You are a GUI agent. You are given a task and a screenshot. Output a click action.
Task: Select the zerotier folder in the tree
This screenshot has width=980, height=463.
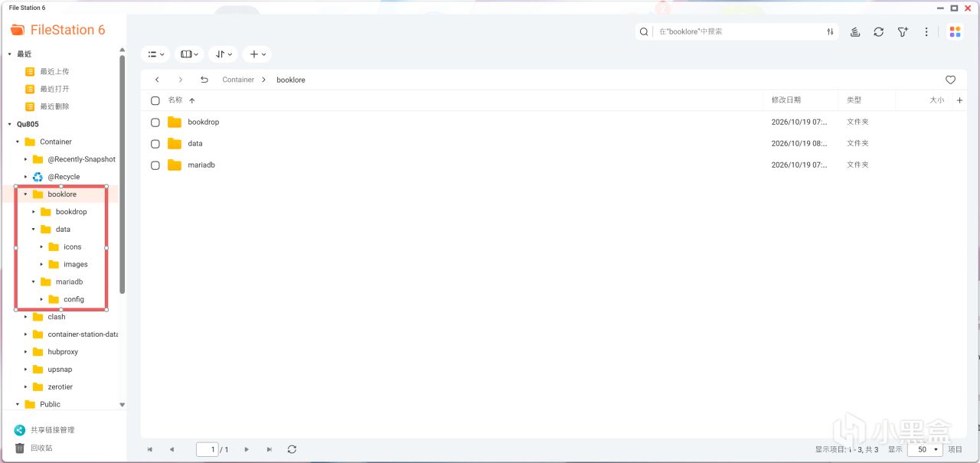pyautogui.click(x=60, y=387)
